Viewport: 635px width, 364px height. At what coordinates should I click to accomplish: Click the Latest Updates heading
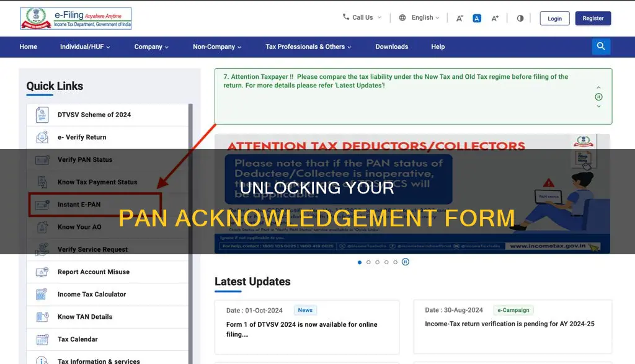coord(252,282)
